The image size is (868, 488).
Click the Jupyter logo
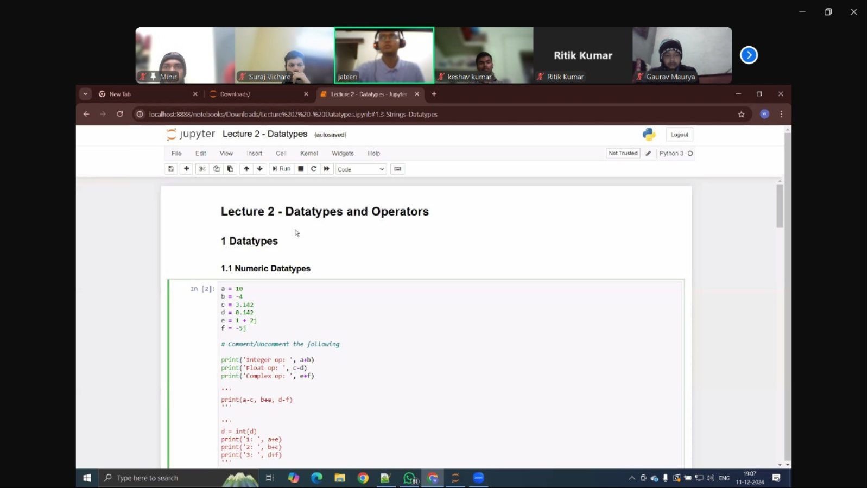click(x=191, y=134)
